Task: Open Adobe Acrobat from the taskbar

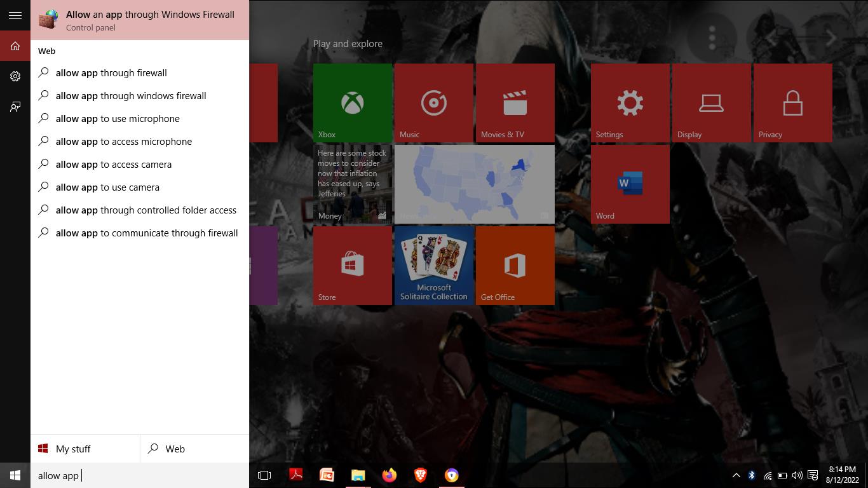Action: click(x=295, y=475)
